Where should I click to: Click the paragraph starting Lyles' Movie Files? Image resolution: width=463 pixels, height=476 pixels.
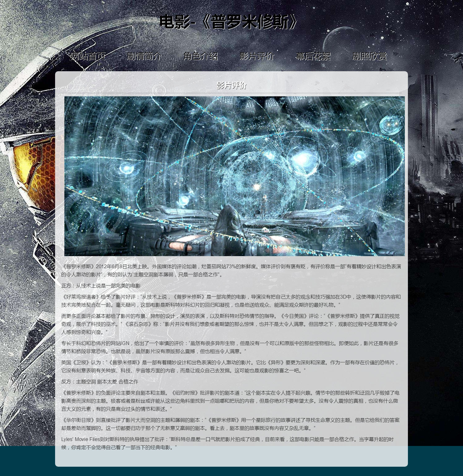(228, 443)
